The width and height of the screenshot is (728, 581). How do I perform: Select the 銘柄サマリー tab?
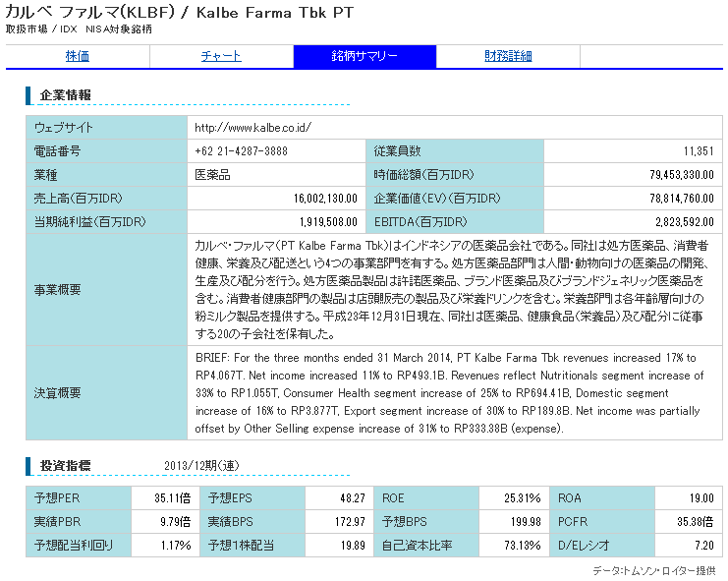[x=364, y=56]
